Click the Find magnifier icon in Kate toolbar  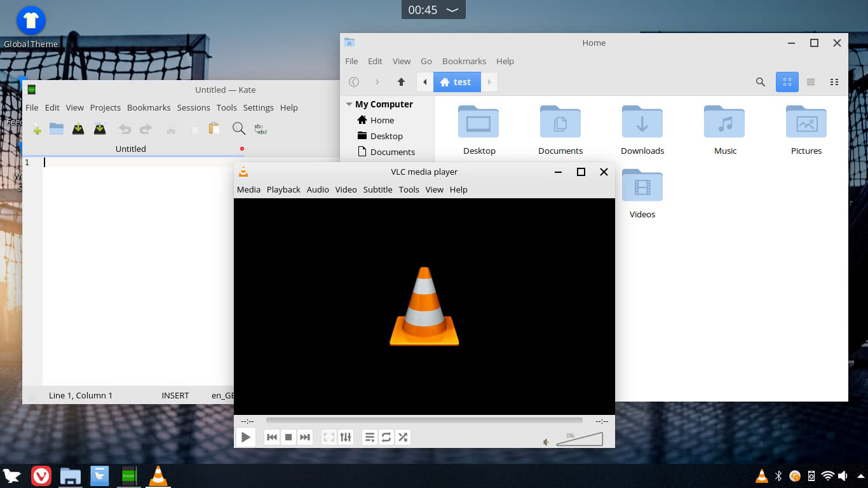(x=239, y=129)
